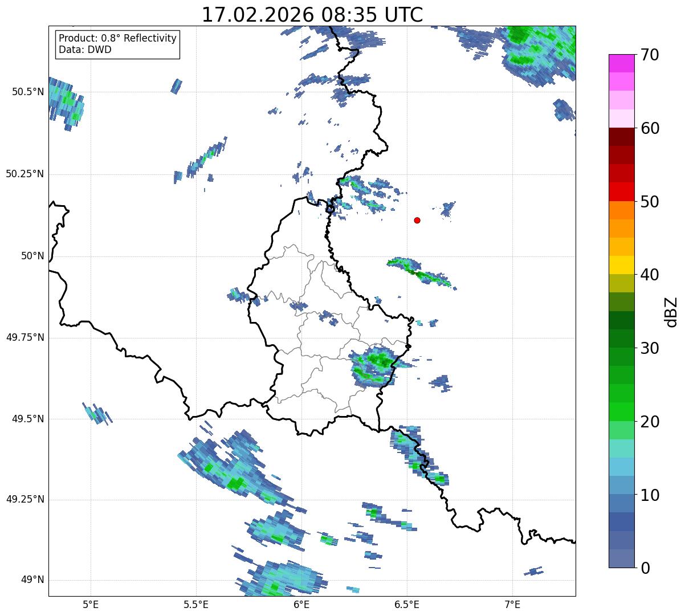Click the colorbar 20 tick label
The width and height of the screenshot is (685, 616).
tap(650, 422)
